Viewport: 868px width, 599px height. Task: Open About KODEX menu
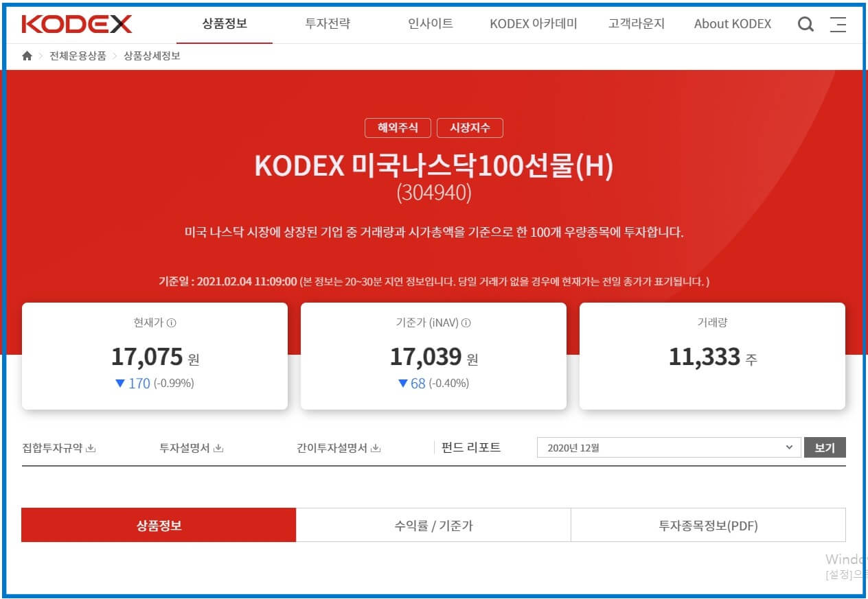point(733,23)
